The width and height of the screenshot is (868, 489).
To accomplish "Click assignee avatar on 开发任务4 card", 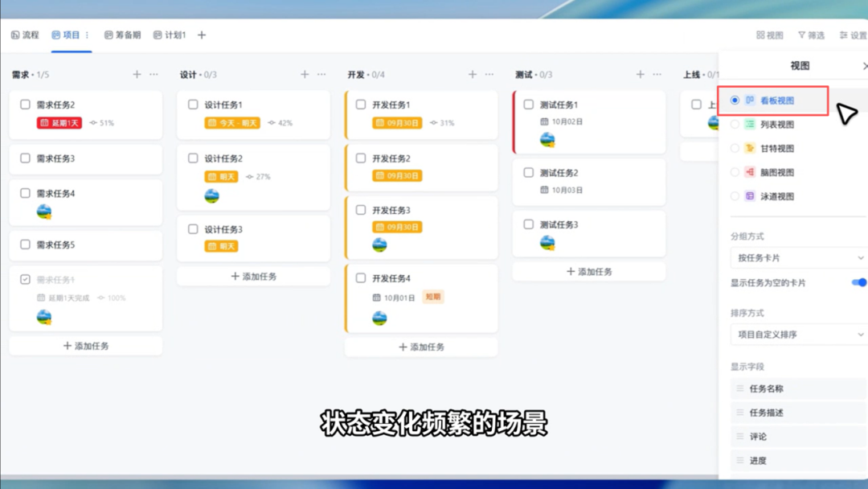I will point(379,318).
